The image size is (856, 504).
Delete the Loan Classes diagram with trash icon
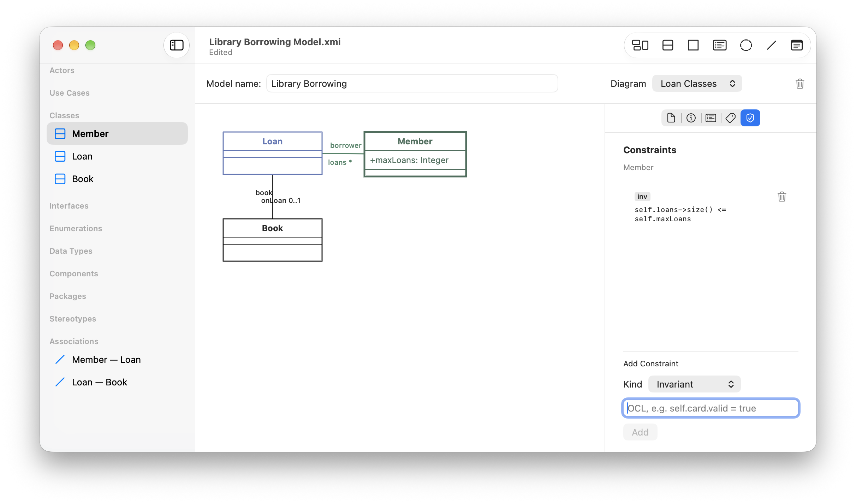click(x=800, y=84)
